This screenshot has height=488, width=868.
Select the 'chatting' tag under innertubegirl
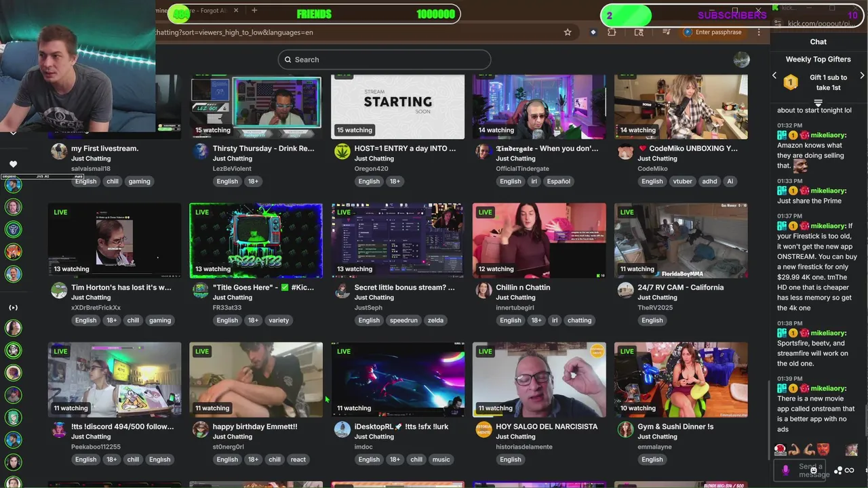point(580,320)
